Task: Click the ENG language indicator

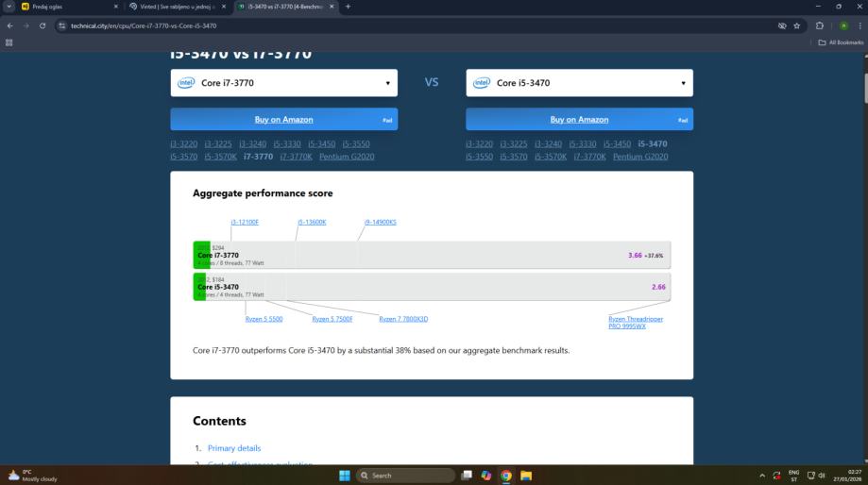Action: 793,476
